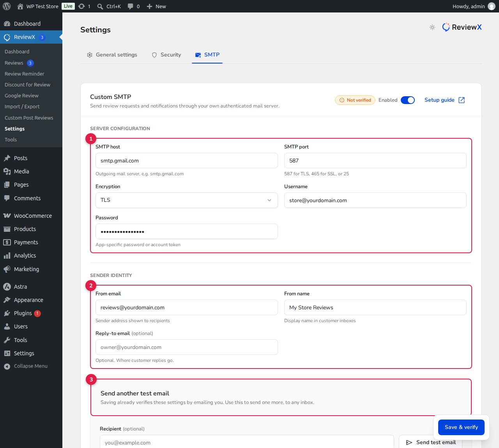Open Review Reminder submenu item
The width and height of the screenshot is (499, 448).
[25, 74]
